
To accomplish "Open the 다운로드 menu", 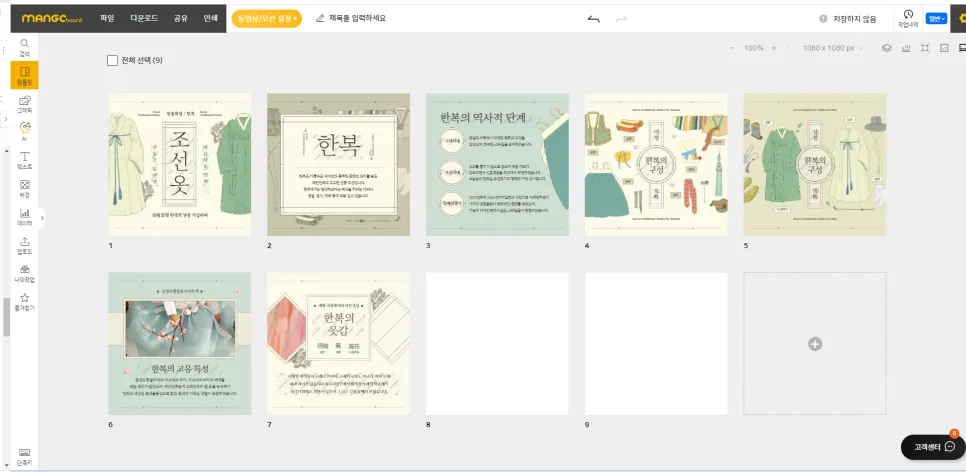I will pyautogui.click(x=144, y=18).
